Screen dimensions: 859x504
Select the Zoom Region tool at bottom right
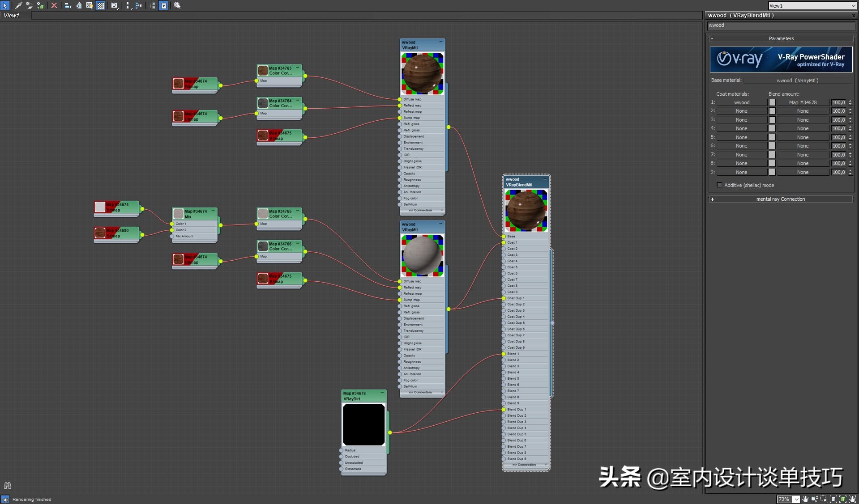(824, 499)
